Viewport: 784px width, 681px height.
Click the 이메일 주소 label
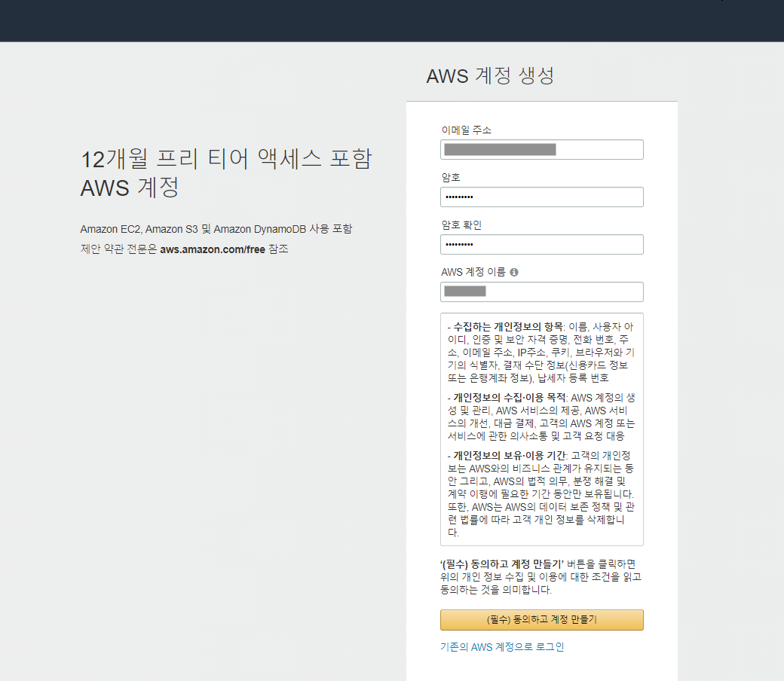466,130
